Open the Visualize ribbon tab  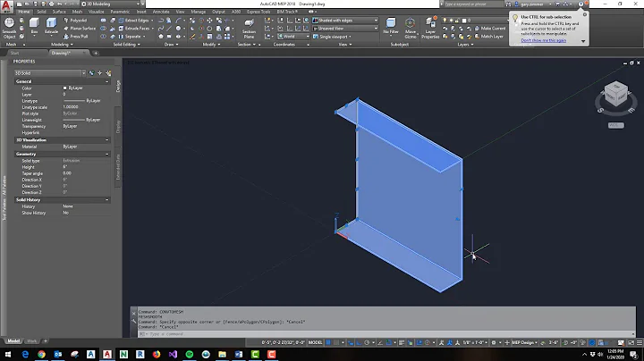click(96, 12)
